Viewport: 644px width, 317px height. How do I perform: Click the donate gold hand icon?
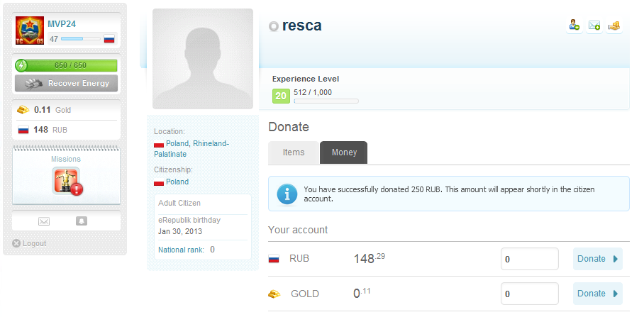click(614, 26)
